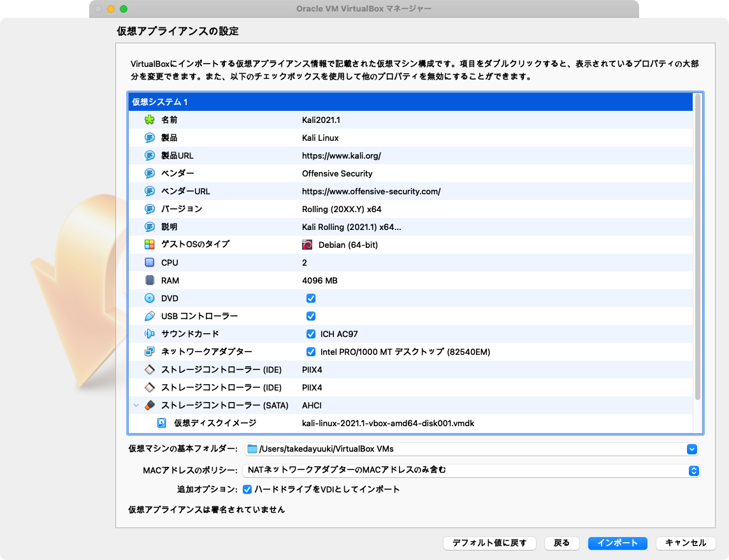Click the USB コントローラー plug icon
This screenshot has height=560, width=729.
pyautogui.click(x=149, y=316)
